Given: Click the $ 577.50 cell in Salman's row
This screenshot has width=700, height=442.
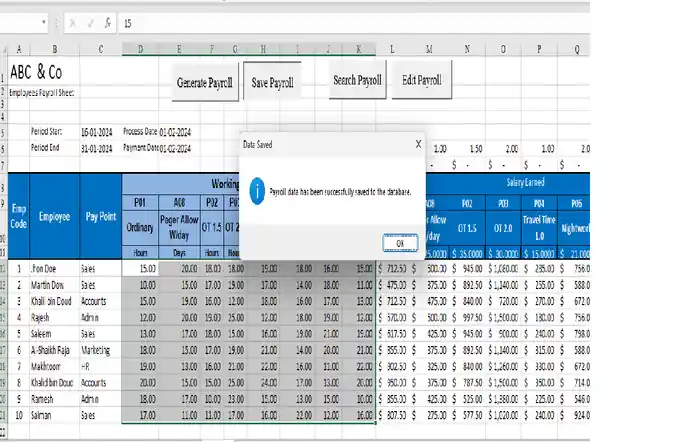Looking at the screenshot, I should click(467, 415).
